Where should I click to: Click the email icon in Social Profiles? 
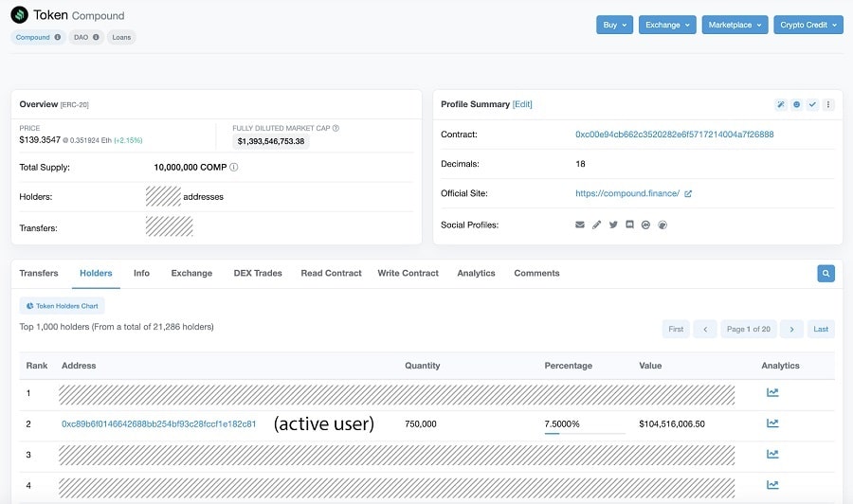click(580, 225)
